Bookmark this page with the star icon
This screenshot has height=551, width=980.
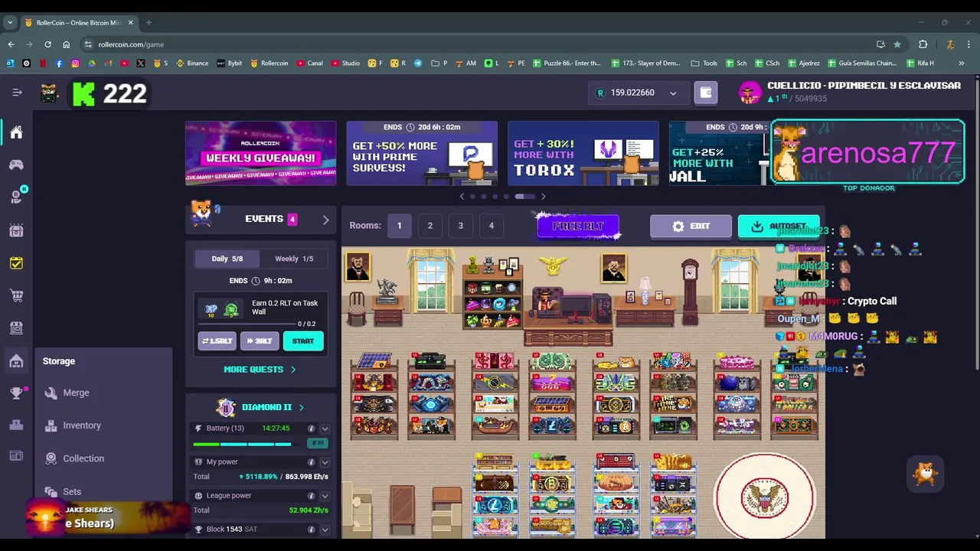(897, 44)
